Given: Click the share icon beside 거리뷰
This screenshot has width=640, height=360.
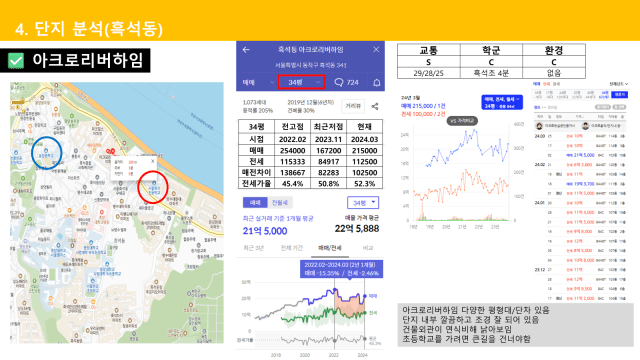Looking at the screenshot, I should (375, 107).
